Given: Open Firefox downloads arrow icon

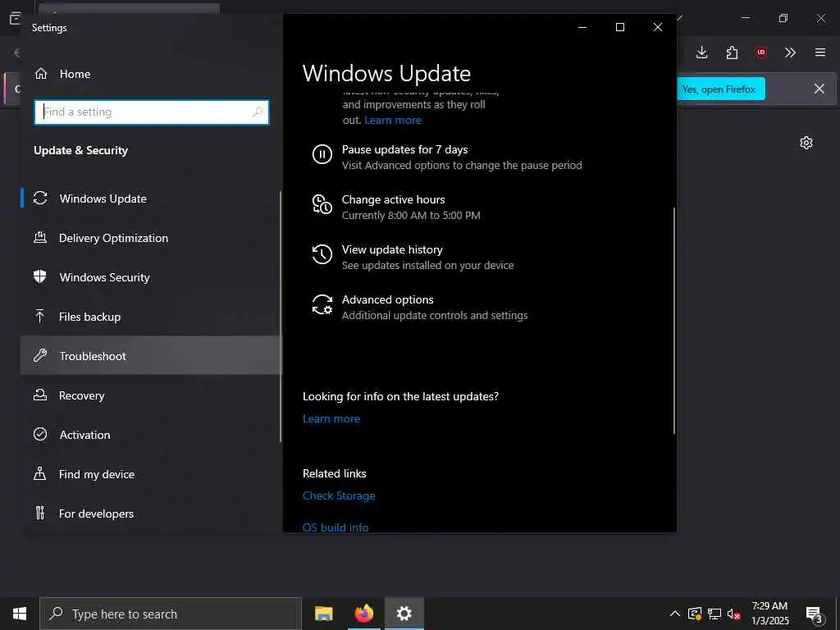Looking at the screenshot, I should [x=702, y=52].
